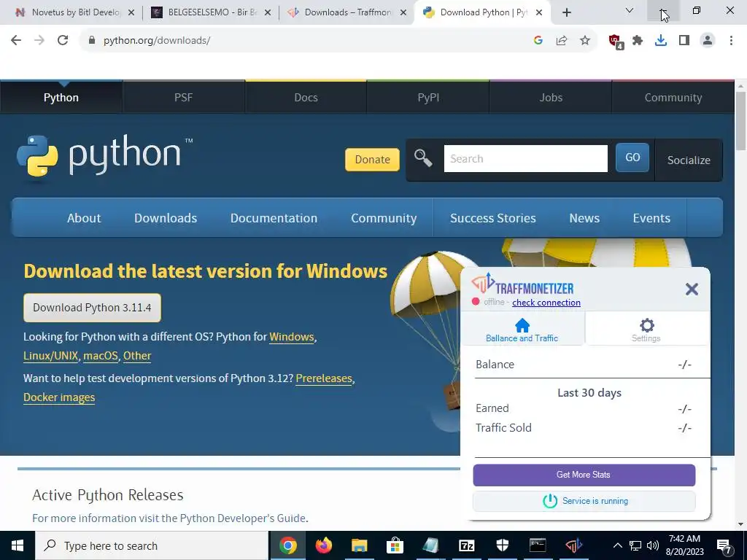The height and width of the screenshot is (560, 747).
Task: Open command prompt taskbar icon
Action: point(538,545)
